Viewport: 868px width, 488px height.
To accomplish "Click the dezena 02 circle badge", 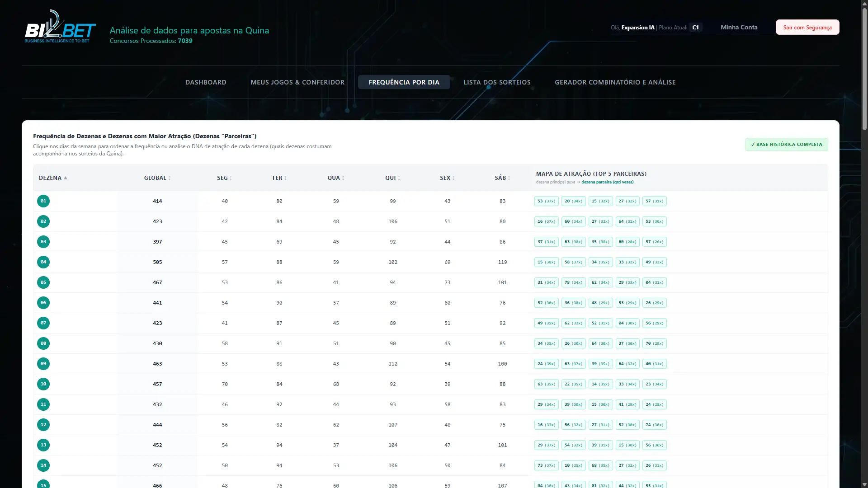I will (x=43, y=221).
